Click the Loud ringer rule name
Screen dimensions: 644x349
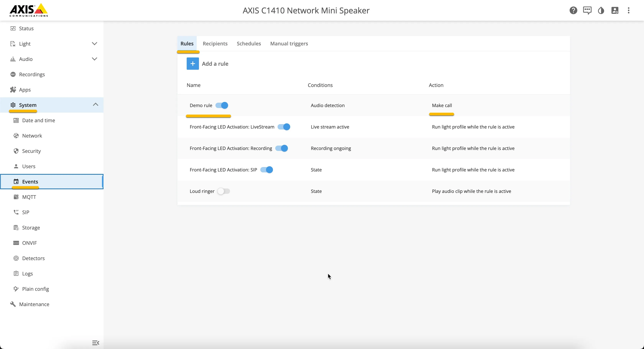coord(202,191)
